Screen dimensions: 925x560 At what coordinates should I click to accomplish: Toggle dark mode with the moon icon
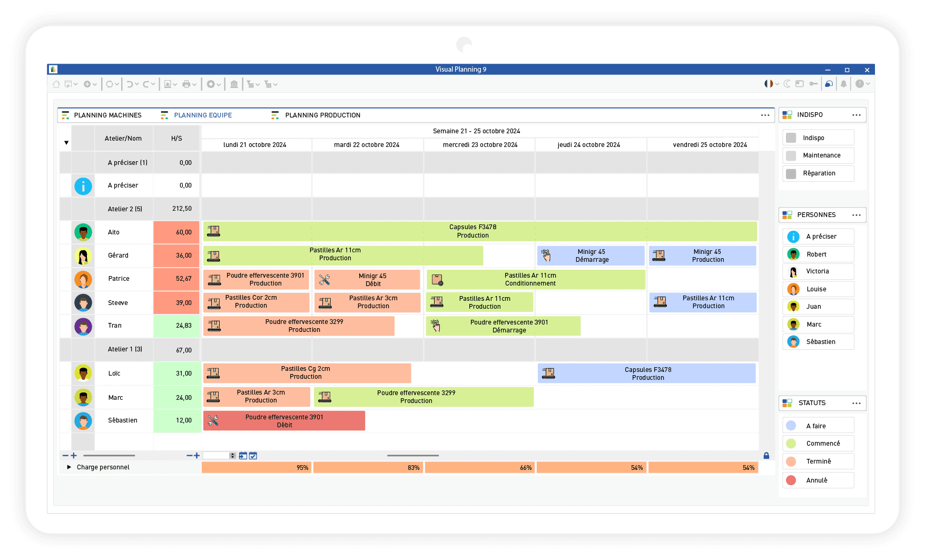pyautogui.click(x=787, y=84)
